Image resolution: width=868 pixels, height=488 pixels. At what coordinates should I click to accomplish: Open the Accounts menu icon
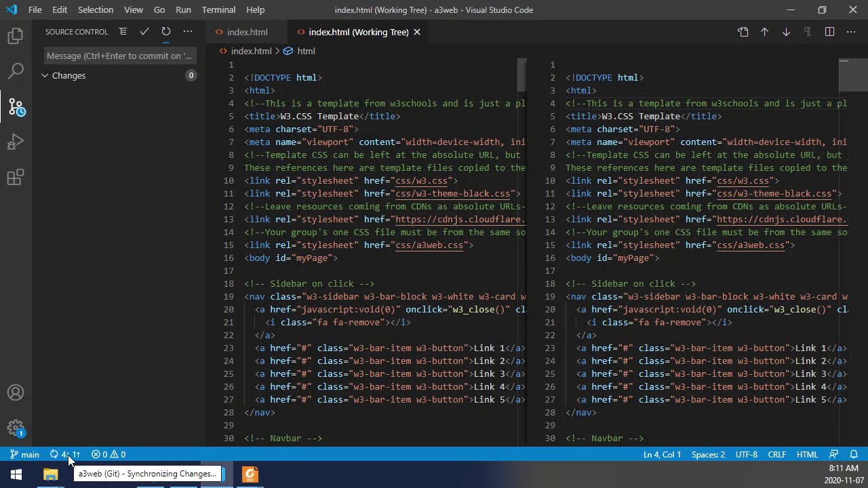[x=16, y=393]
